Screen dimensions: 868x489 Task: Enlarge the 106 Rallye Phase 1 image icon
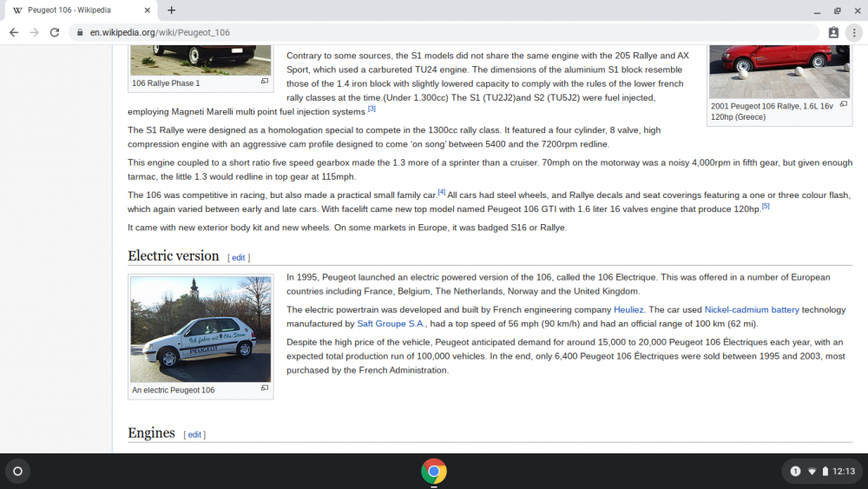pyautogui.click(x=265, y=82)
